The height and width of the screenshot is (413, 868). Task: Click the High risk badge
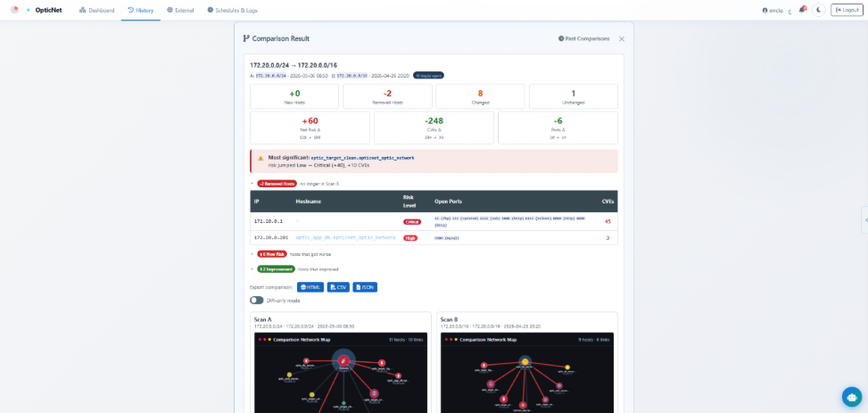(410, 237)
